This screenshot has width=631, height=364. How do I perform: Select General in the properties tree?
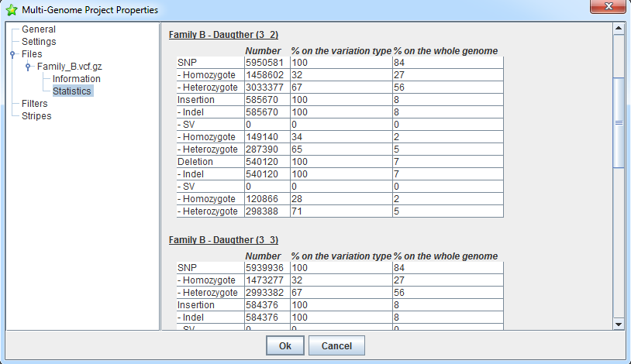(x=38, y=29)
